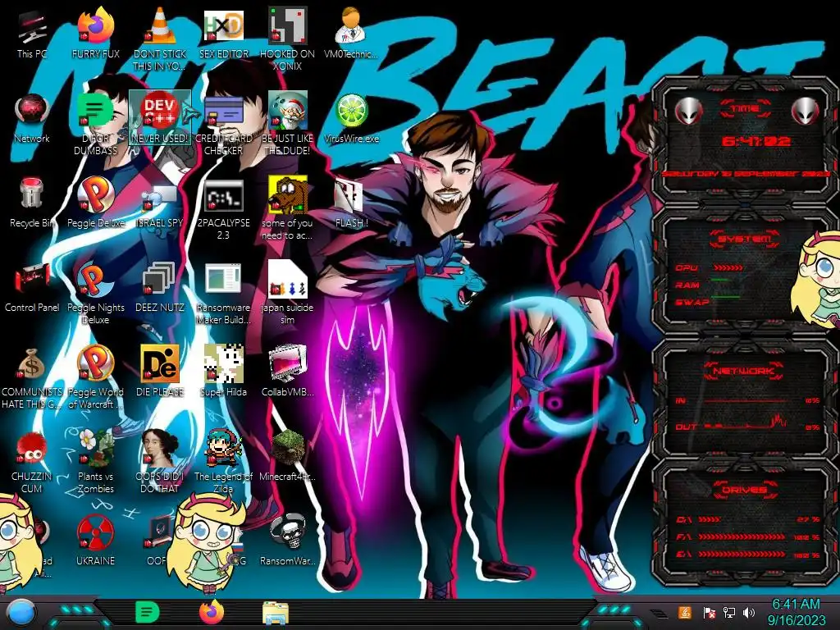Select the UKRAINE radiation symbol icon
Viewport: 840px width, 630px height.
[96, 540]
